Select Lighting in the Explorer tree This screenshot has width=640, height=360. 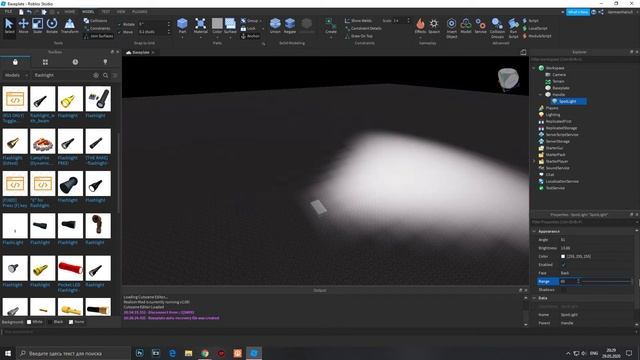[x=553, y=115]
